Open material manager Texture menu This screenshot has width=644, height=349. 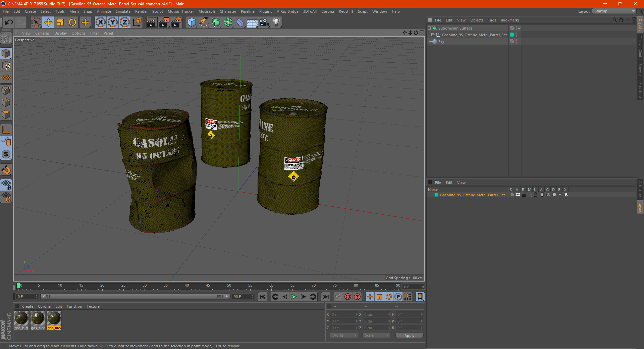click(x=93, y=306)
